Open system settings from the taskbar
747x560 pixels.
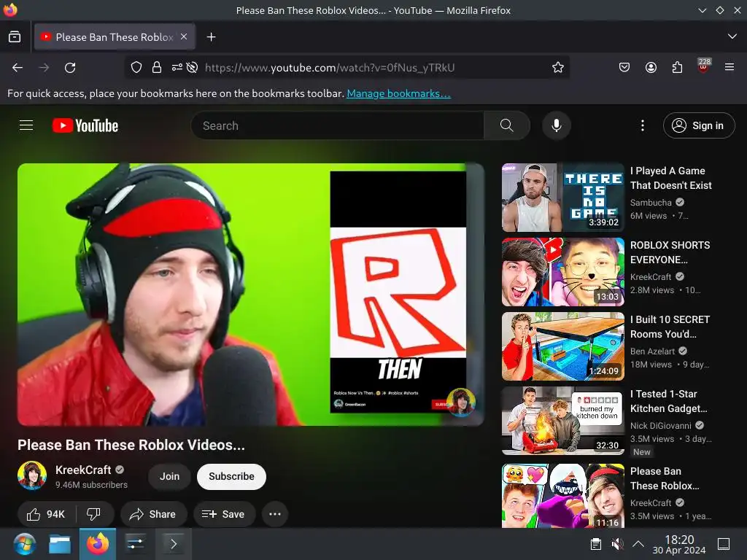135,544
